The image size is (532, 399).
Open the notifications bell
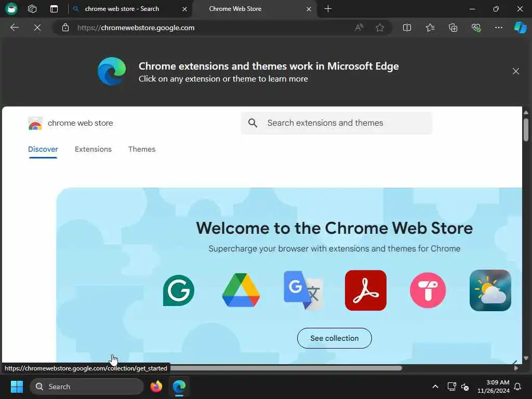pyautogui.click(x=518, y=387)
